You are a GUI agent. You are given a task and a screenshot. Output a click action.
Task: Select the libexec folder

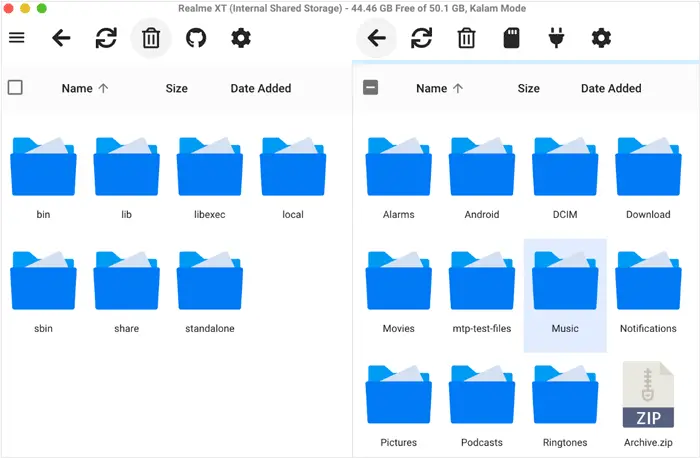[x=210, y=179]
